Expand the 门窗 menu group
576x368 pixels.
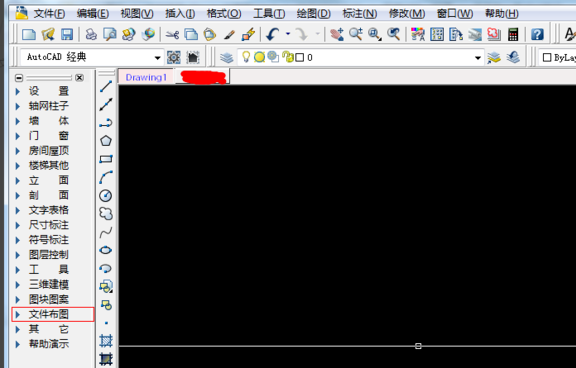[48, 136]
